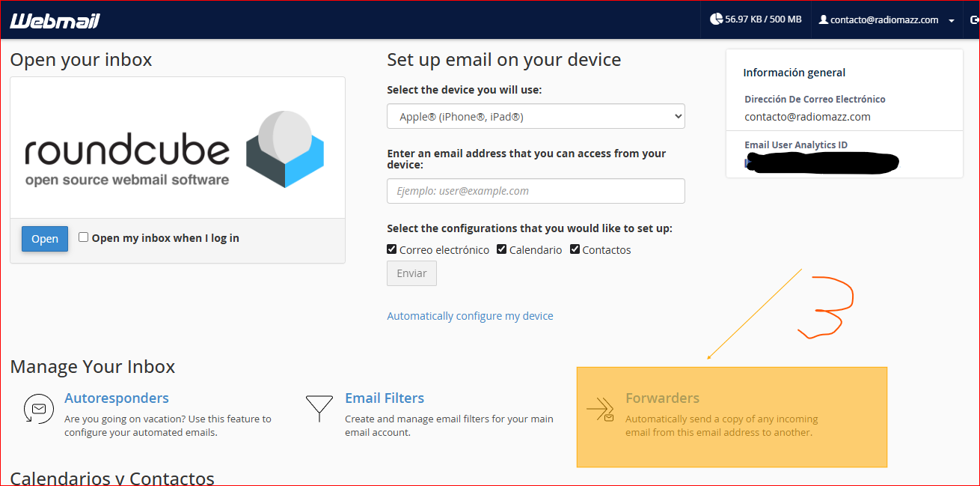The image size is (980, 486).
Task: Uncheck the Contactos checkbox
Action: 575,249
